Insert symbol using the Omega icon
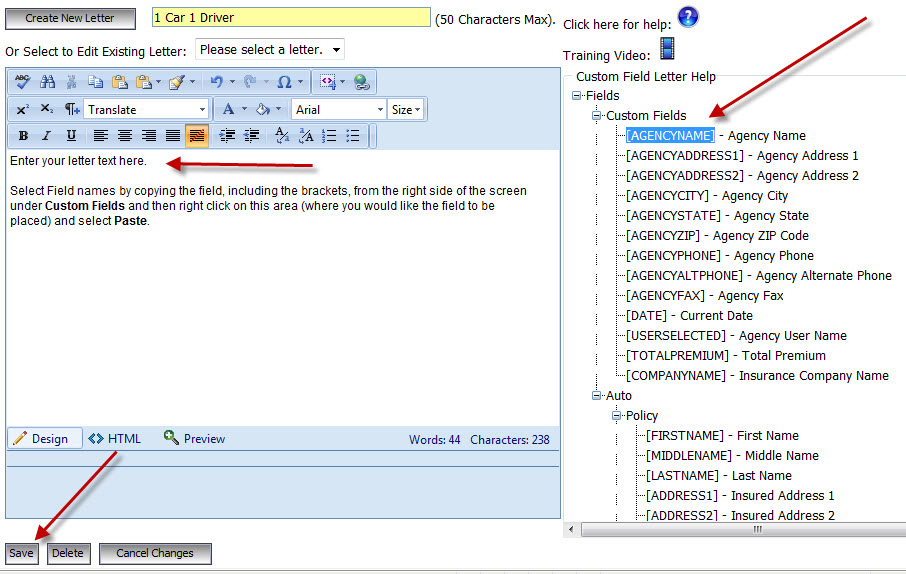906x574 pixels. 285,82
